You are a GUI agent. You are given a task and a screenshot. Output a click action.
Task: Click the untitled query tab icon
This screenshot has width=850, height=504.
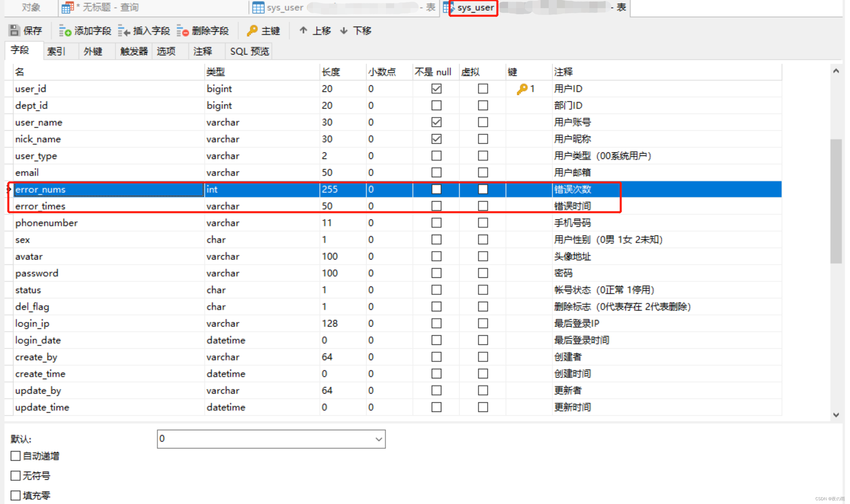pos(67,7)
